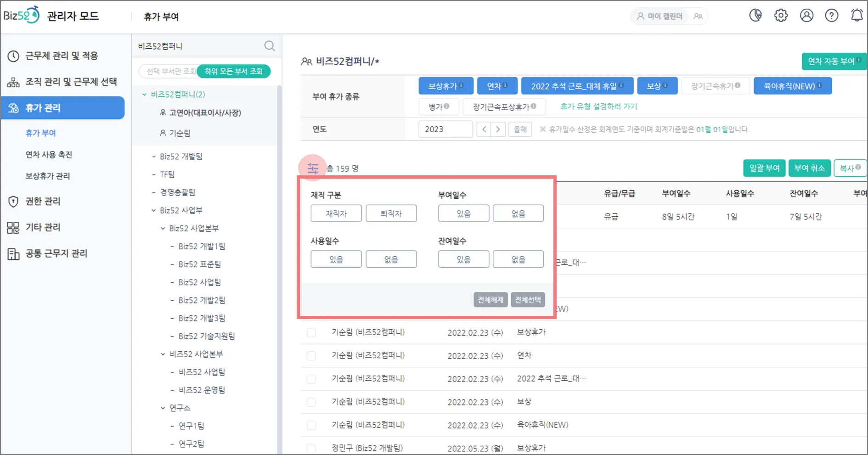This screenshot has height=455, width=868.
Task: Toggle 하위 모든 부서 조회 option
Action: pyautogui.click(x=234, y=71)
